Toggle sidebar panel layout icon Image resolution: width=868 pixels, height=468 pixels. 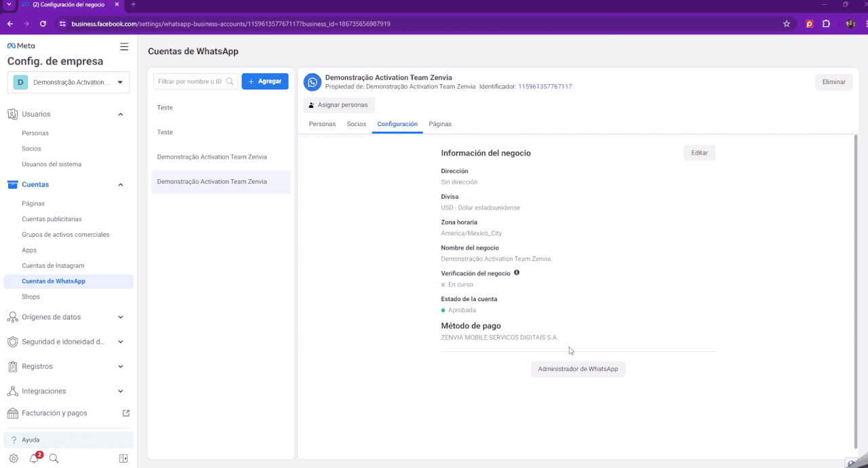(123, 459)
